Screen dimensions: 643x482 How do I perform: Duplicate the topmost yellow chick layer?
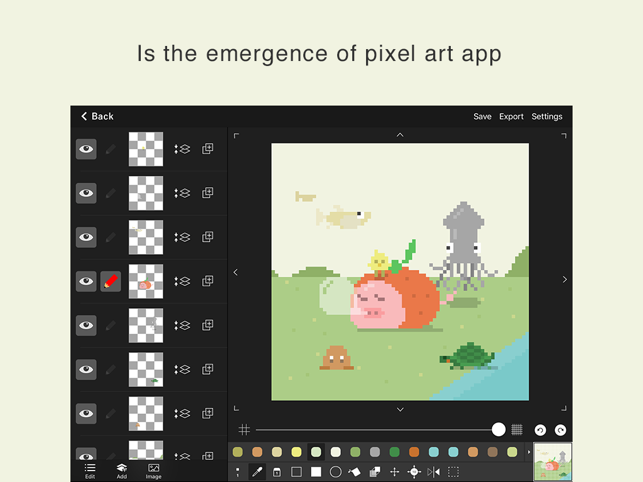(x=207, y=148)
